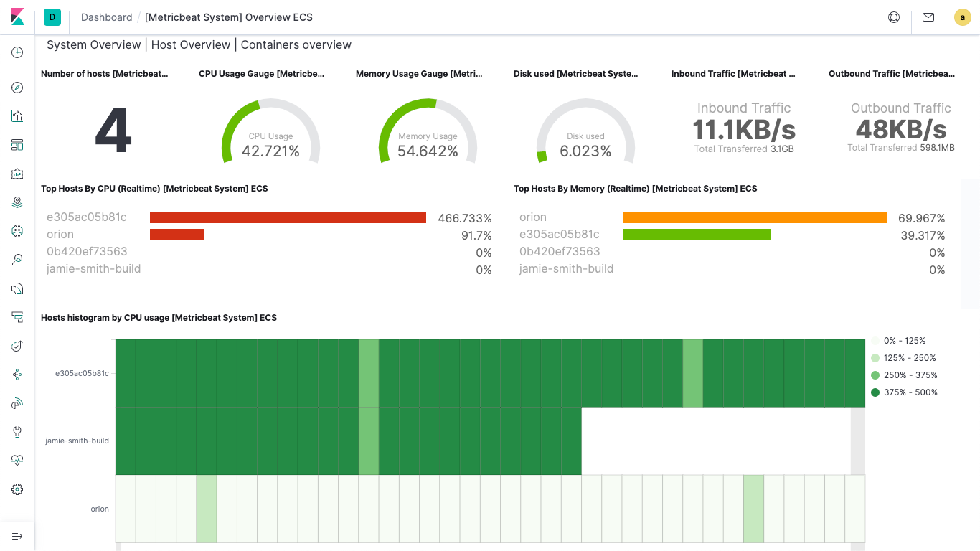Open the space selector avatar D

(52, 17)
